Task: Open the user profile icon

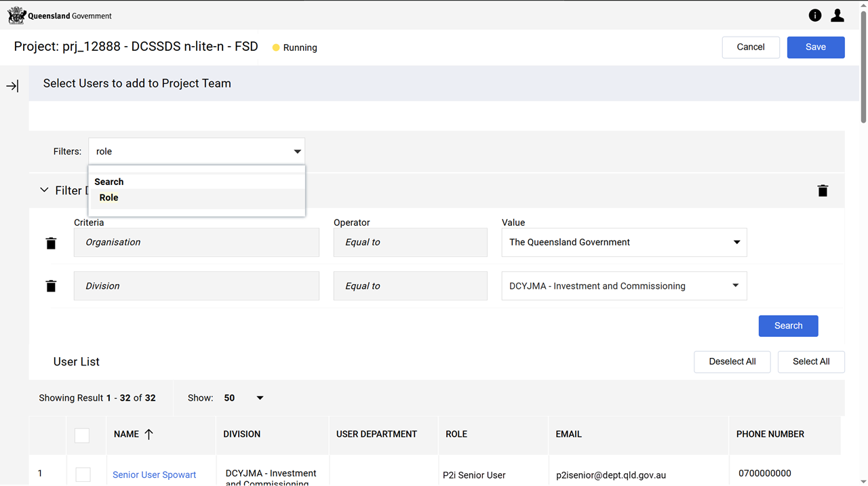Action: coord(837,16)
